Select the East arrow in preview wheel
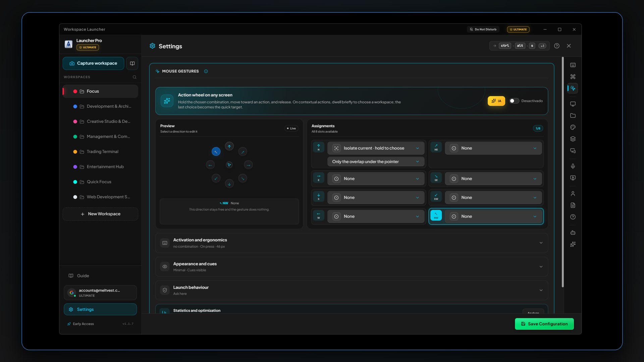 point(248,165)
